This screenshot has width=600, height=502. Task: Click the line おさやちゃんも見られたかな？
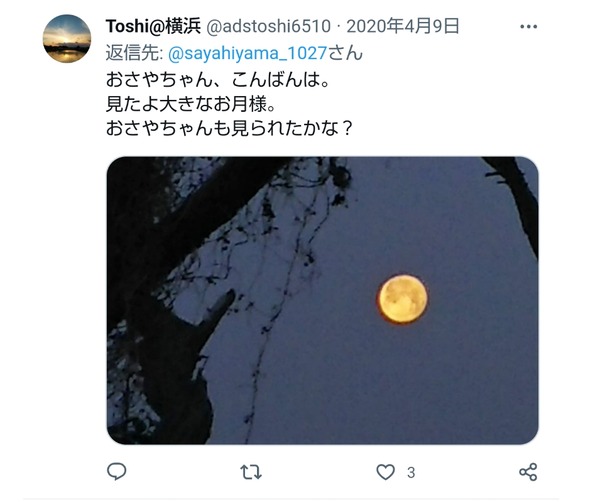point(229,128)
